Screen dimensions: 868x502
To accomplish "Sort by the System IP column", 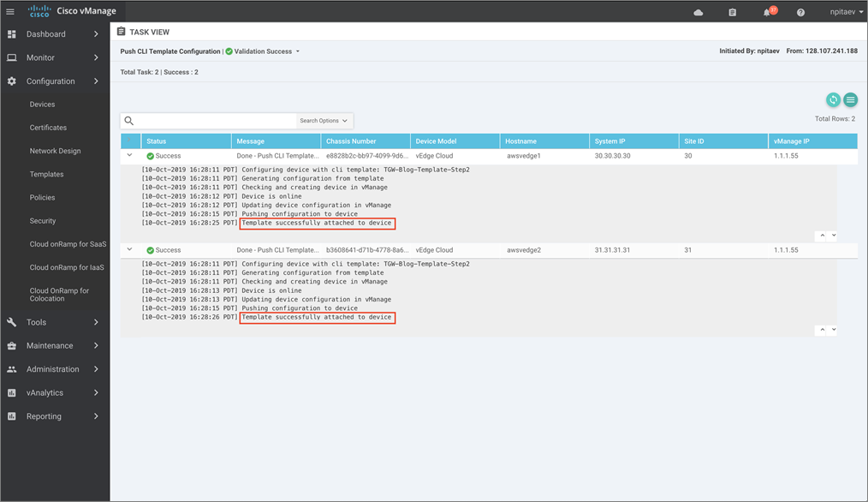I will 634,141.
